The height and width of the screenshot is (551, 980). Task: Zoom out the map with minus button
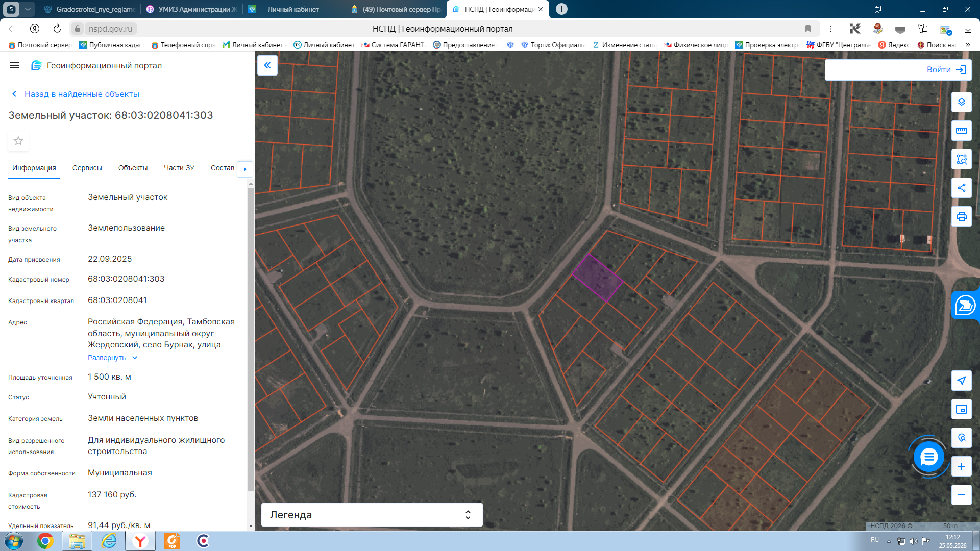[961, 495]
